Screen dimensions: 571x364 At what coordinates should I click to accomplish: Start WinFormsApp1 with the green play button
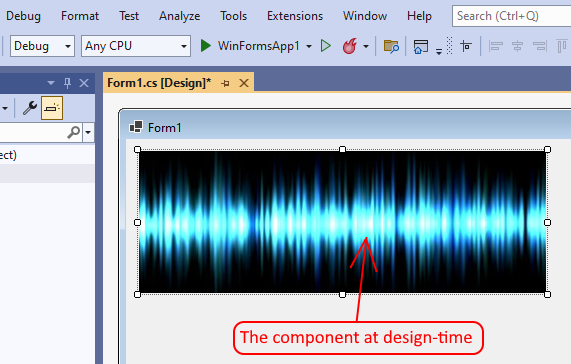[206, 46]
